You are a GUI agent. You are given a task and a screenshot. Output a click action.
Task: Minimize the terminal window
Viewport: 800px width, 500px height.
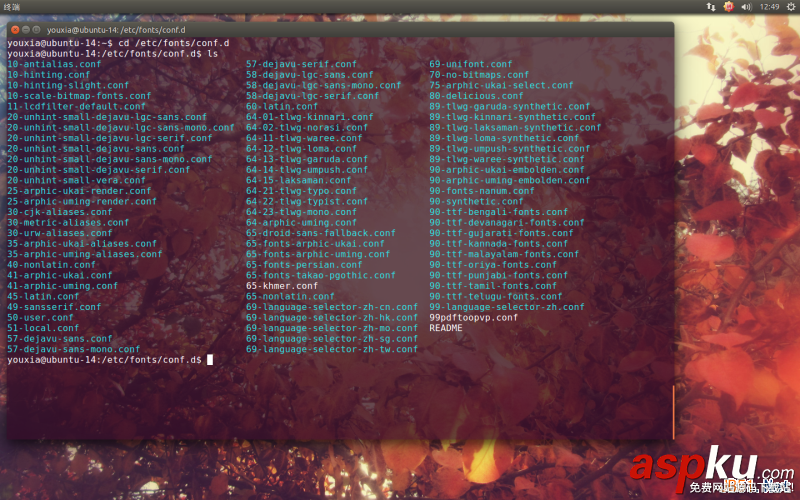coord(26,30)
